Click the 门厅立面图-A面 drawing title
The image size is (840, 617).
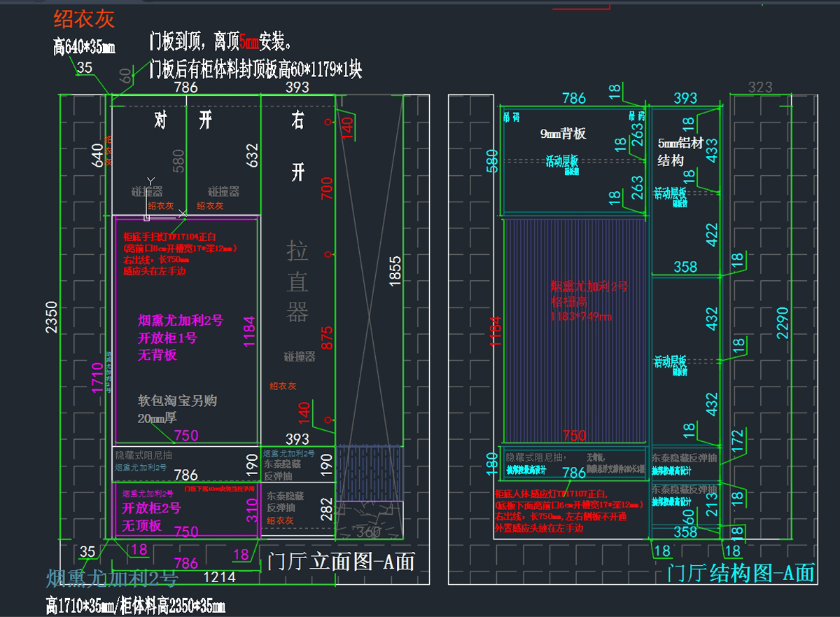tap(341, 562)
